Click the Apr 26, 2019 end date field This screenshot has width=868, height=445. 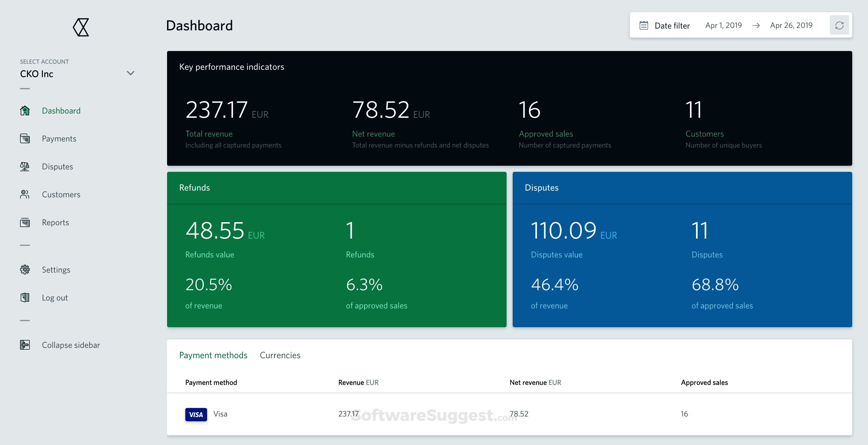tap(791, 25)
